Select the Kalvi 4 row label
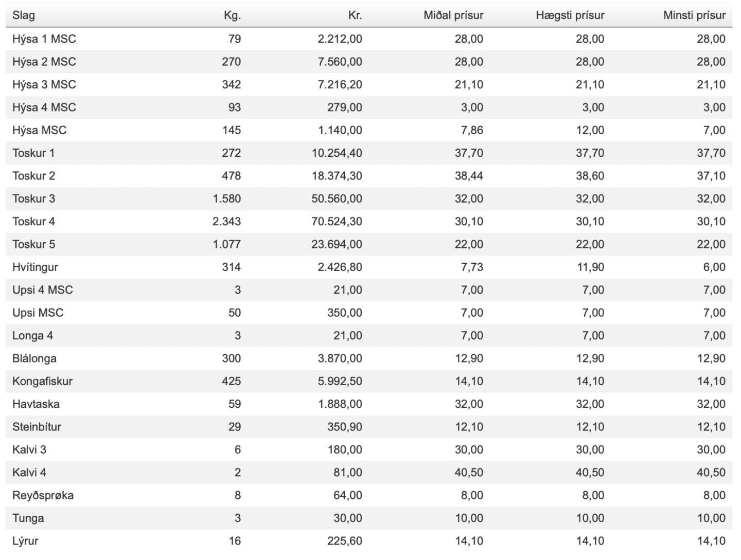 pos(29,473)
